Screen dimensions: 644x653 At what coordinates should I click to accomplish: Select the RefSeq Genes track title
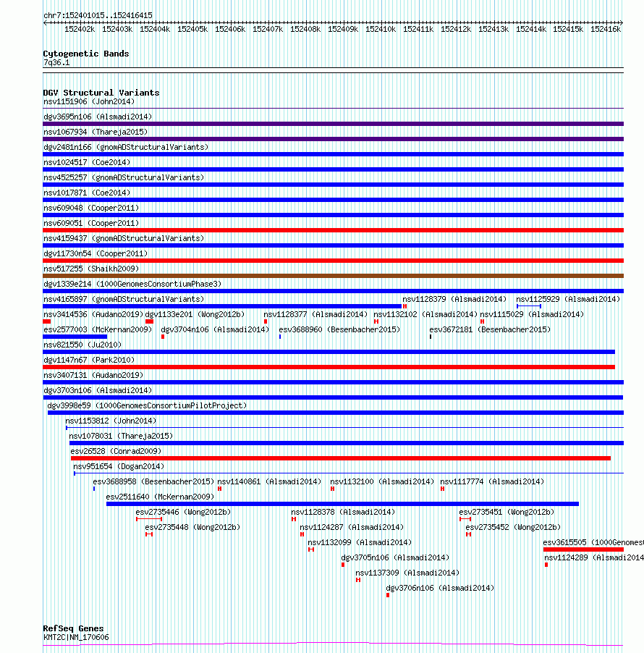click(73, 628)
